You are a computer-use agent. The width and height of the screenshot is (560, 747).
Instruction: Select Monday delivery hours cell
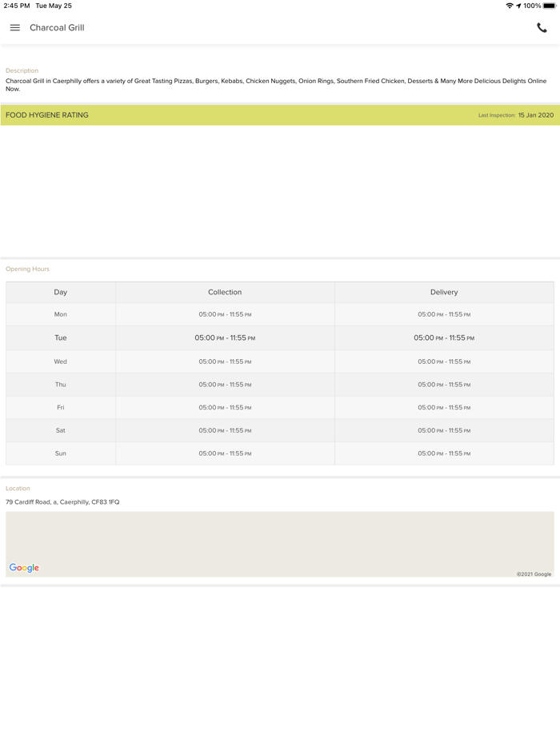444,314
